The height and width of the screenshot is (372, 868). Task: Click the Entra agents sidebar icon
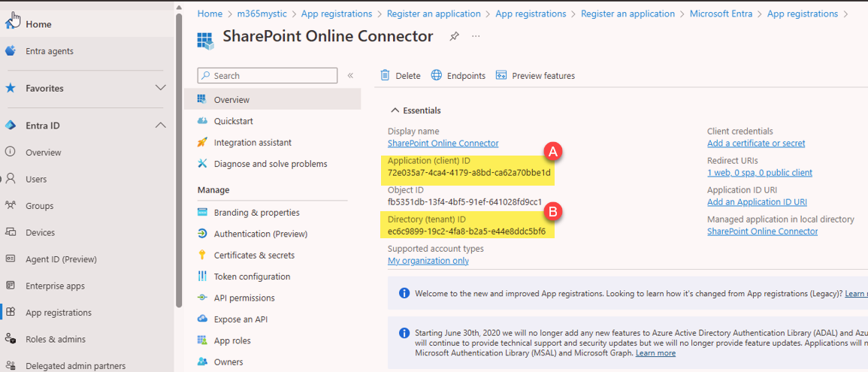tap(11, 51)
